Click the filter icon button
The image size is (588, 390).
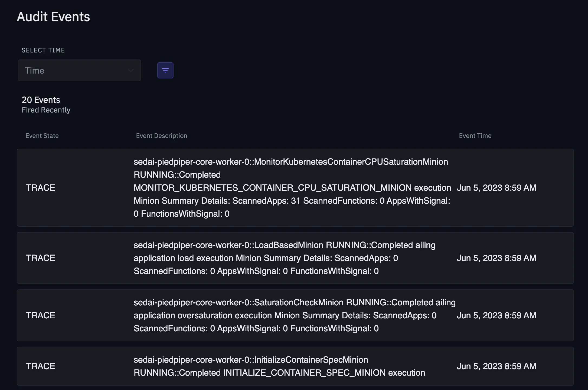coord(165,70)
